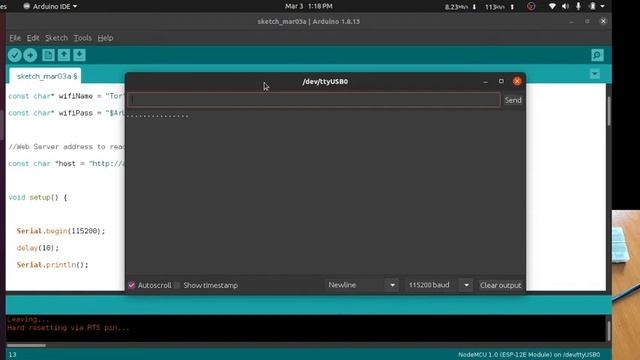Click the 8.23 download speed indicator

pyautogui.click(x=460, y=7)
